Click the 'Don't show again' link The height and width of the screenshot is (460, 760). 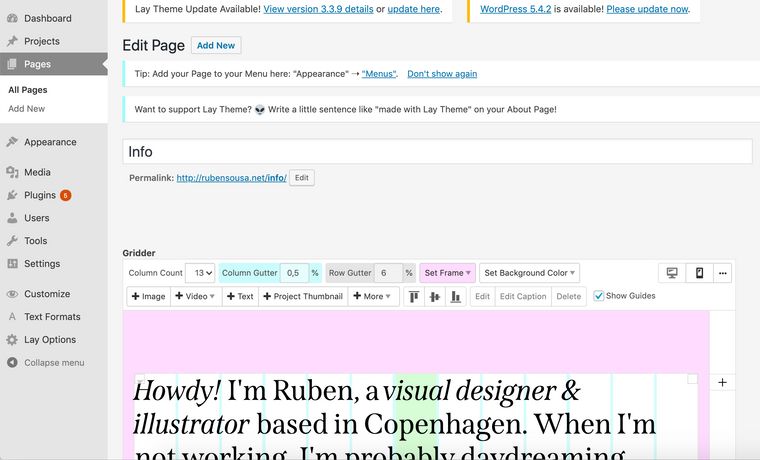point(442,74)
